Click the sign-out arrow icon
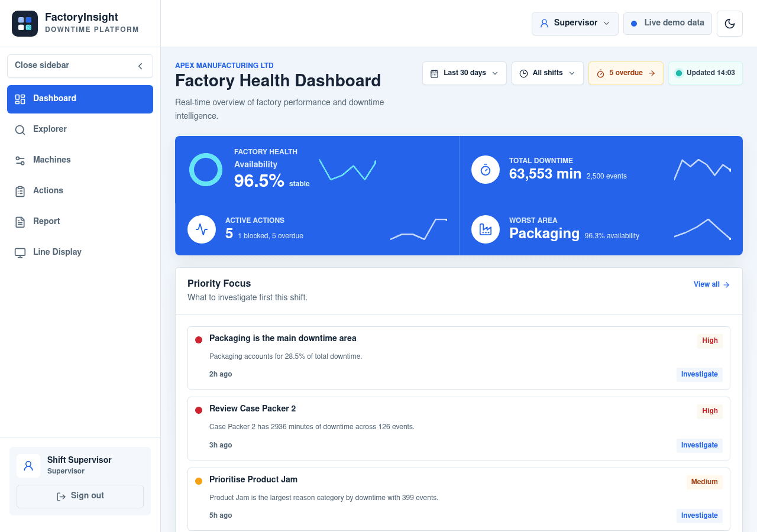Viewport: 757px width, 532px height. [61, 497]
